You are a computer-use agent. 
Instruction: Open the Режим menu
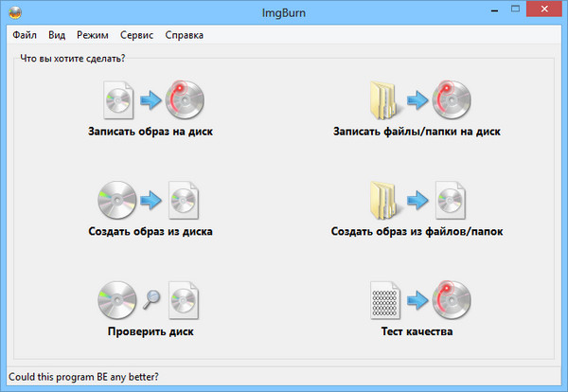[x=93, y=35]
